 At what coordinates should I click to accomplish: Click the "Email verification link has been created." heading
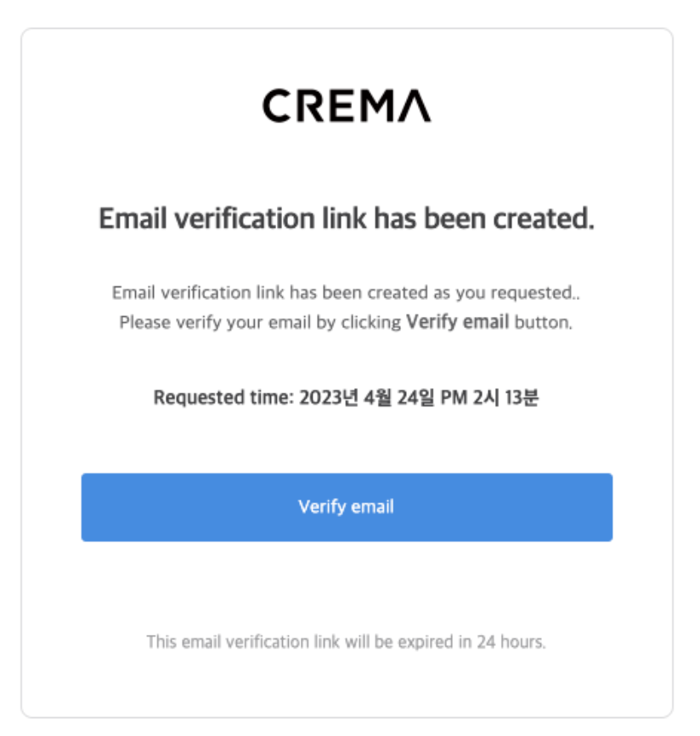click(x=347, y=219)
